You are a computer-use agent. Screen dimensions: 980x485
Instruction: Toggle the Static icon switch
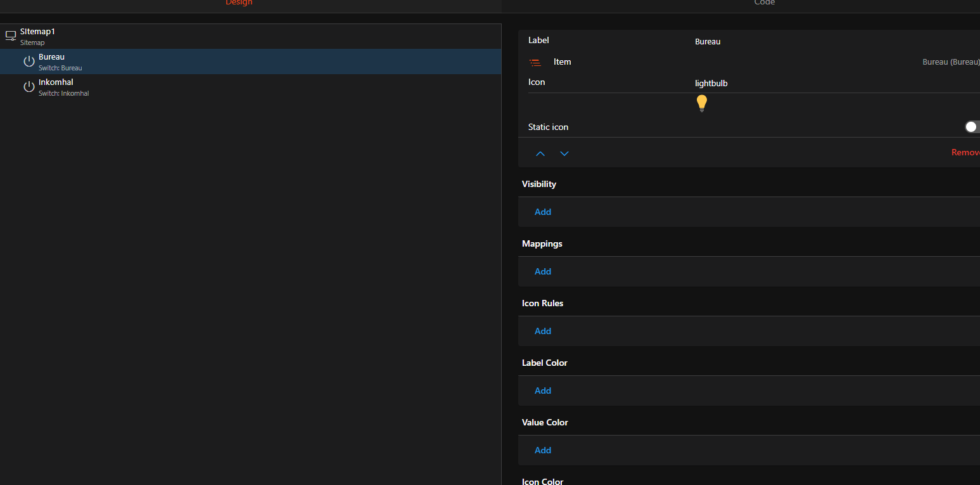coord(972,127)
